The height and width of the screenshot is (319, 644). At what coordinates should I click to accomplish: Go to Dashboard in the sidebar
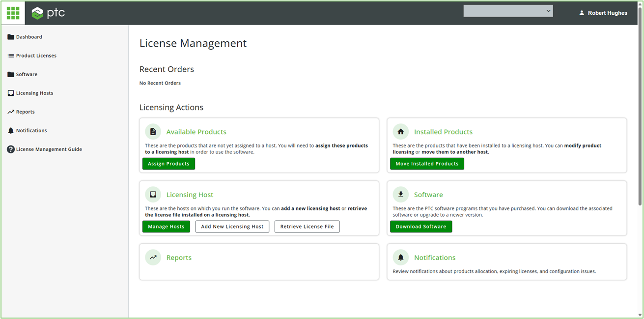point(28,37)
